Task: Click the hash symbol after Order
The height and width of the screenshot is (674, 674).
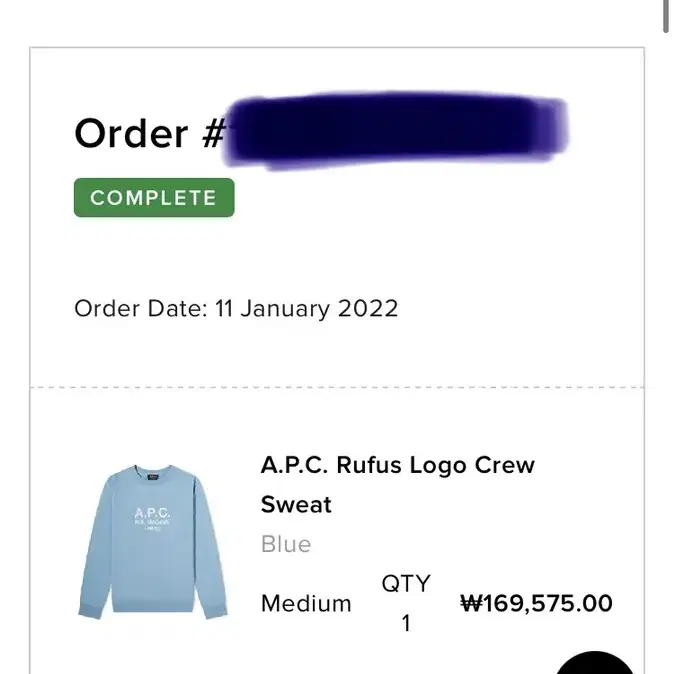Action: click(x=214, y=133)
